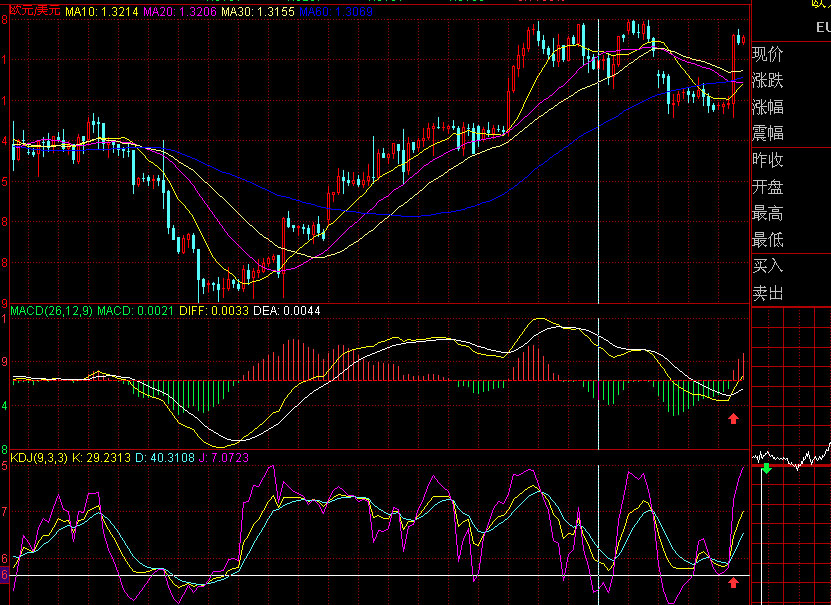Select the 欧元/美元 chart title

coord(35,11)
